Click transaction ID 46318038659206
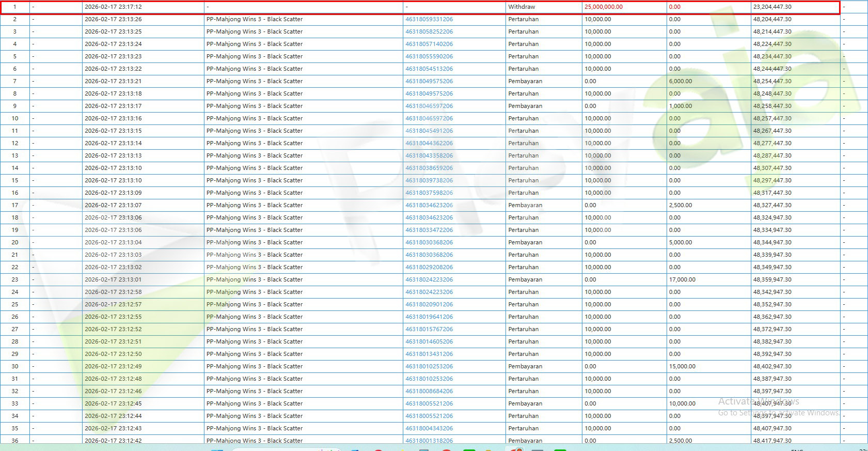Image resolution: width=868 pixels, height=451 pixels. point(429,168)
